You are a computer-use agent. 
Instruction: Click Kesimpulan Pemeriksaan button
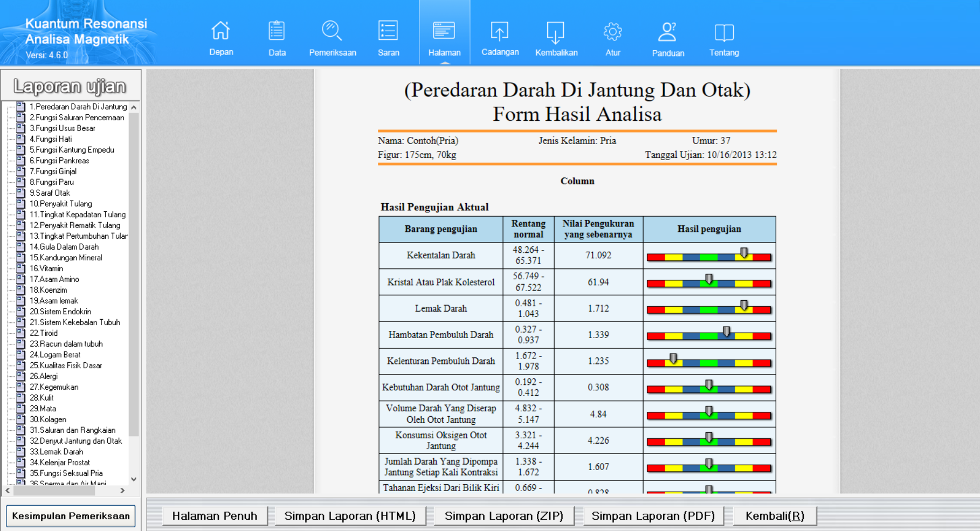click(71, 516)
